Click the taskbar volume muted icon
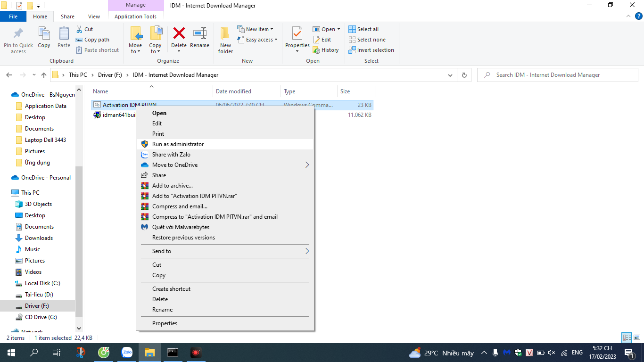644x362 pixels. (x=552, y=353)
